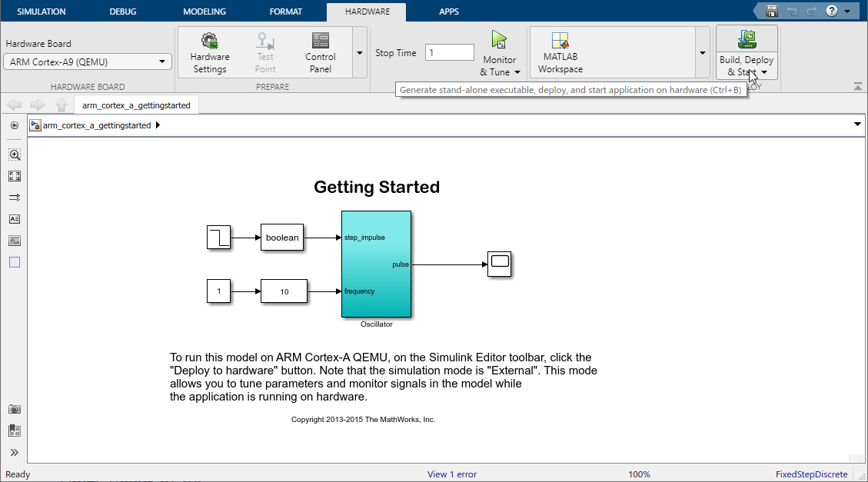Click the Stop Time input field
868x482 pixels.
point(450,52)
